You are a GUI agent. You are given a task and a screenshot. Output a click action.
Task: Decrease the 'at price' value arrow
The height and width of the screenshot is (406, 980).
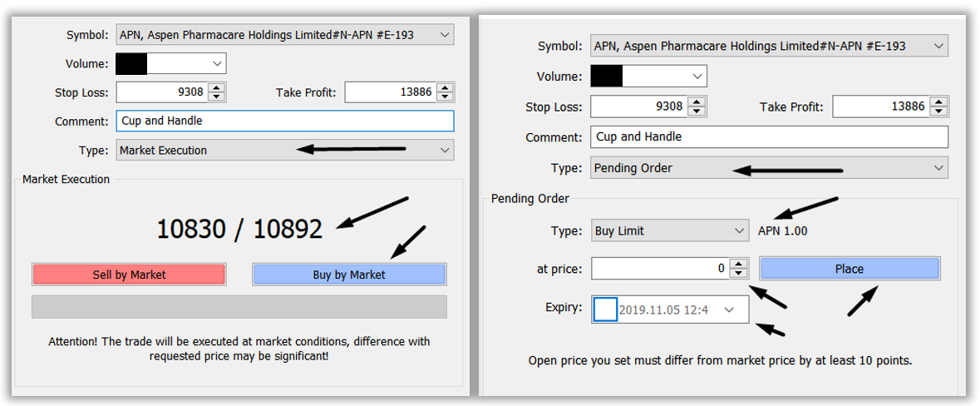click(739, 273)
